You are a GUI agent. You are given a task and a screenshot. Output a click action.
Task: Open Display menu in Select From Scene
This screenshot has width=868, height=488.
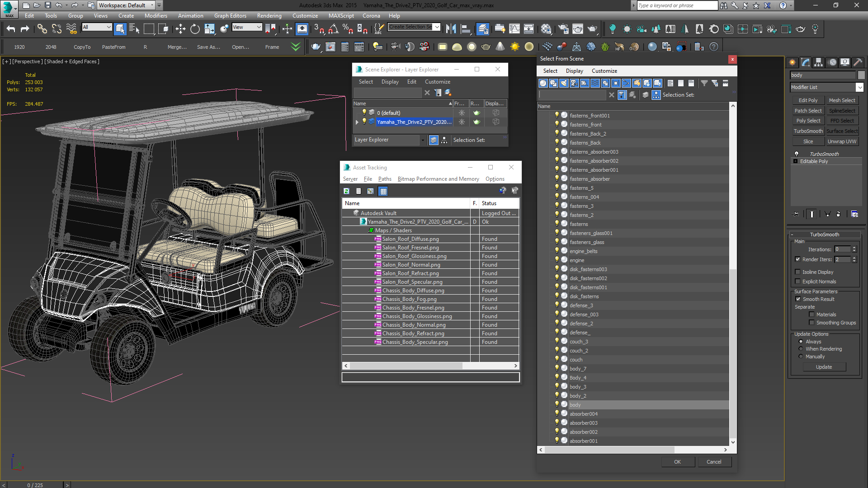coord(574,71)
